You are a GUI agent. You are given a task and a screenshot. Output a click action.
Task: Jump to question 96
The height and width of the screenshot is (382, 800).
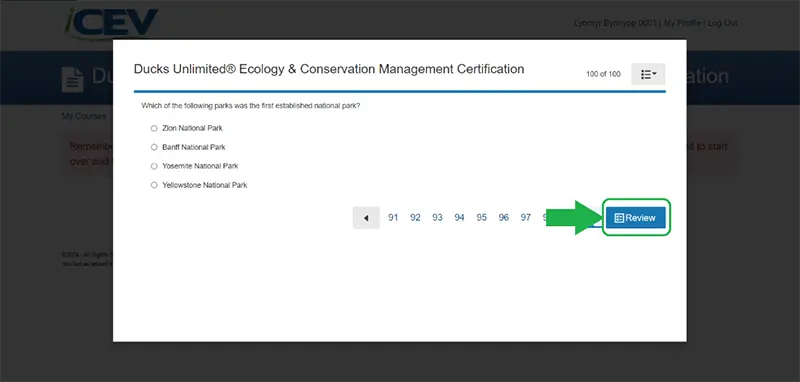tap(504, 218)
